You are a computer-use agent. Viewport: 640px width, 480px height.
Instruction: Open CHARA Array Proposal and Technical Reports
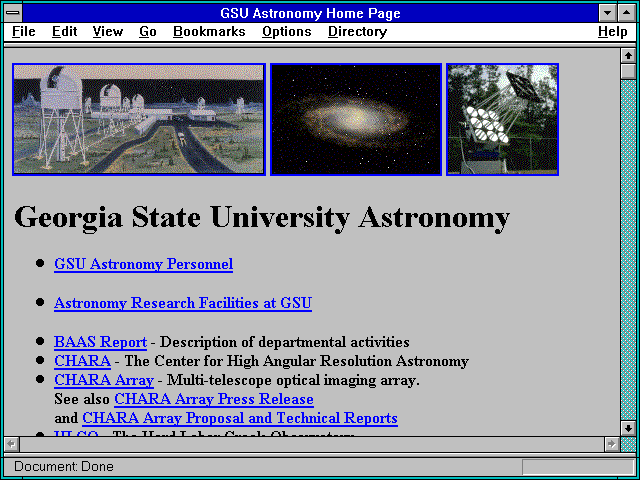coord(240,418)
